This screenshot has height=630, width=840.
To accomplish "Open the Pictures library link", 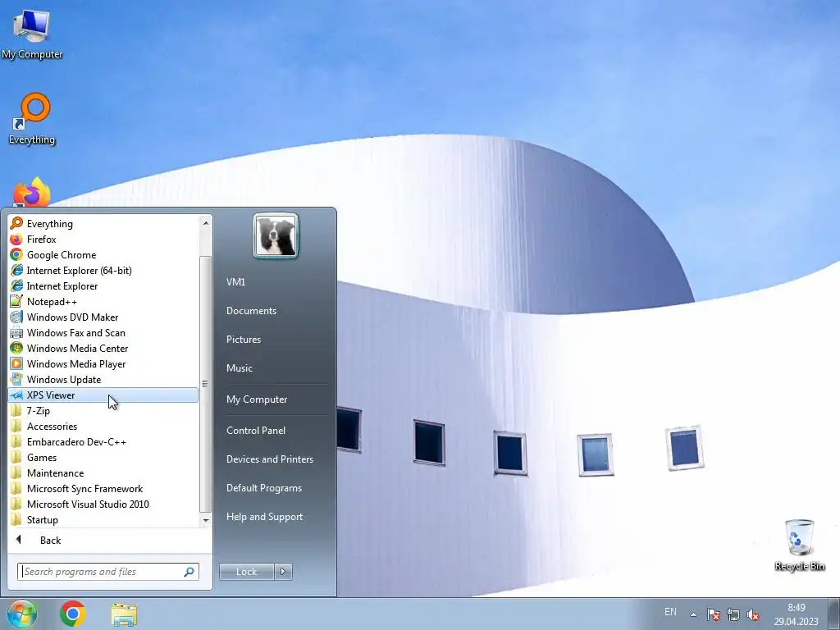I will [243, 339].
